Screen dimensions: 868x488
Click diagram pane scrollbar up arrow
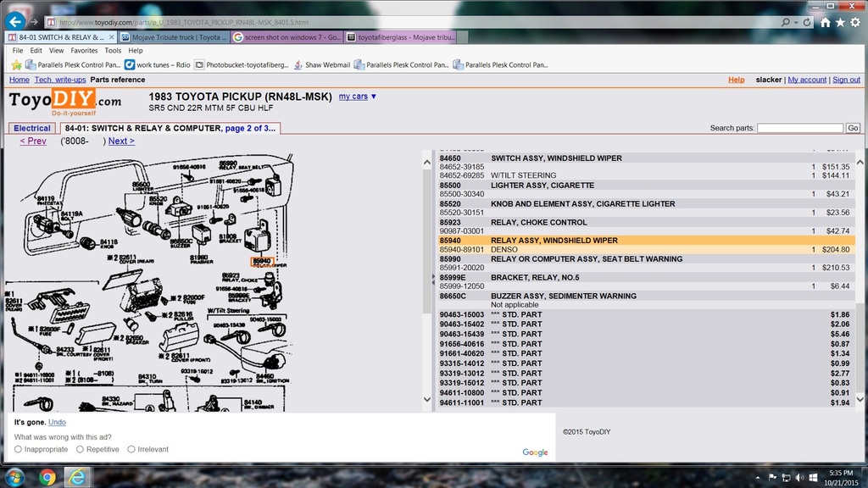click(x=427, y=163)
